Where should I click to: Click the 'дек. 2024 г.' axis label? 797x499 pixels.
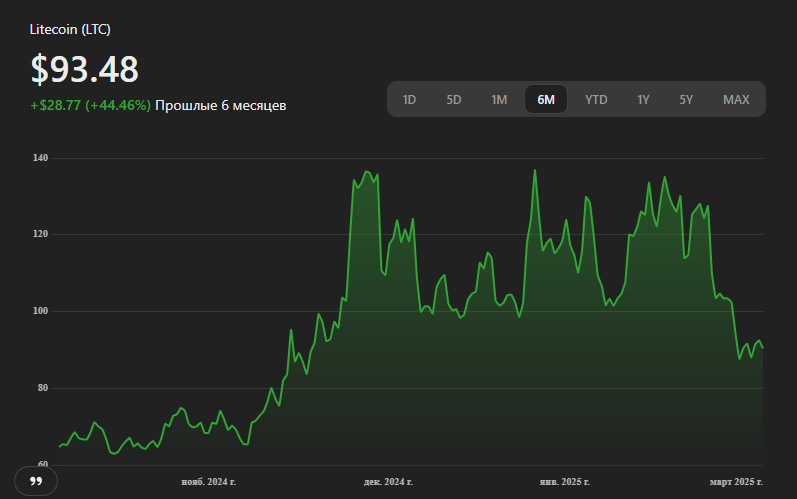388,481
